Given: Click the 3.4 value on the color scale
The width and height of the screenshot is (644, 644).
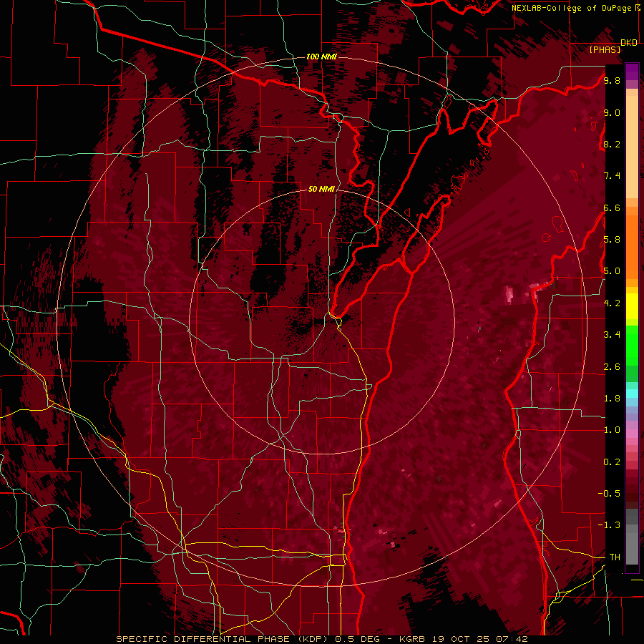Looking at the screenshot, I should (612, 335).
